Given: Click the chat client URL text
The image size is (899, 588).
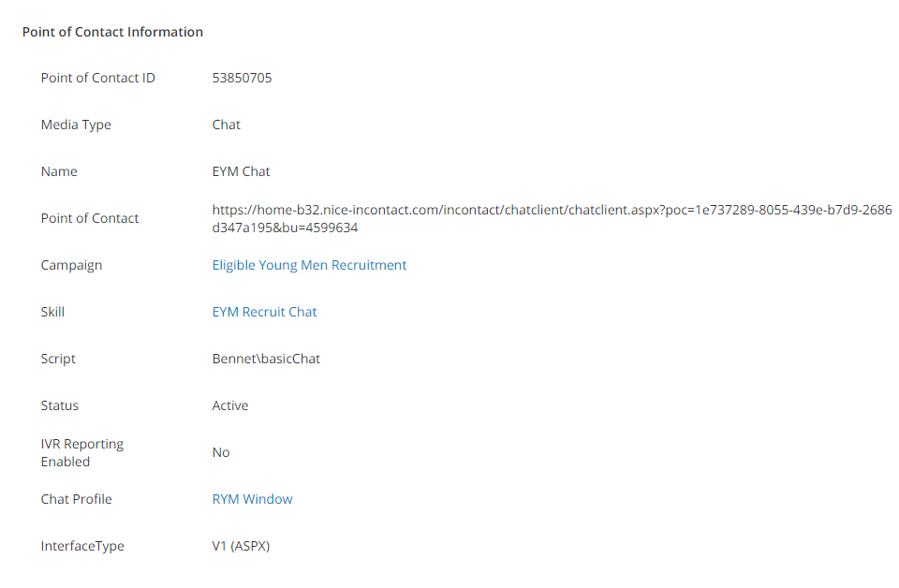Looking at the screenshot, I should tap(552, 218).
